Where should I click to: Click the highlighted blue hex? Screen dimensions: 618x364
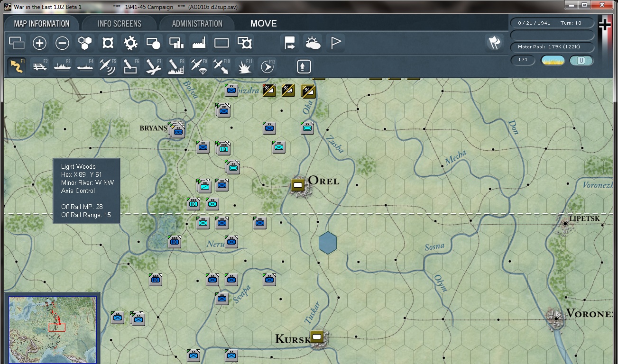tap(328, 243)
